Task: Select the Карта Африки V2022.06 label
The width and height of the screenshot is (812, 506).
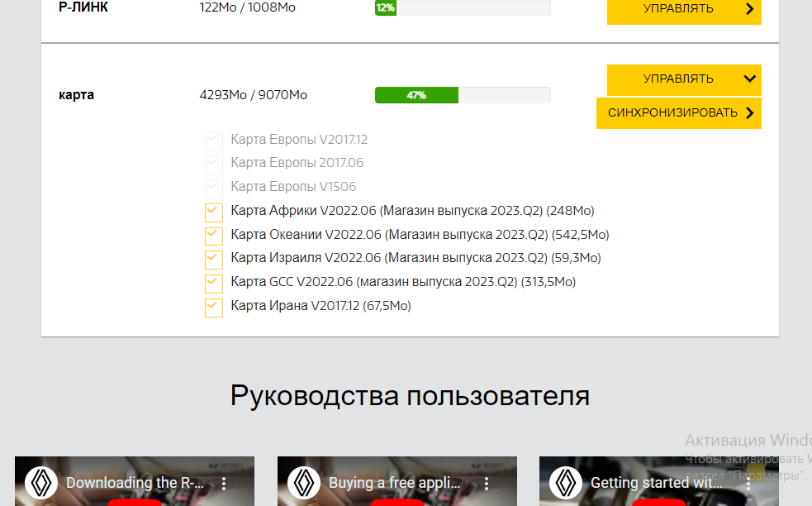Action: (412, 211)
